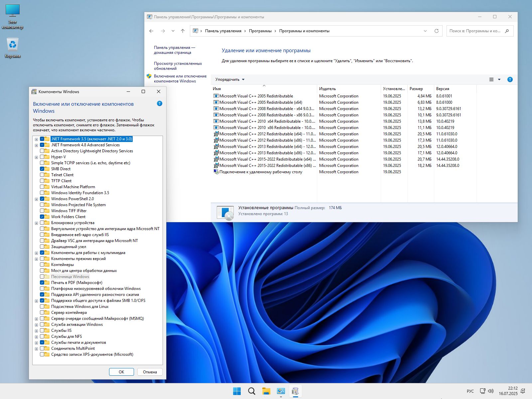
Task: Enable Telnet Client checkbox
Action: click(x=42, y=175)
